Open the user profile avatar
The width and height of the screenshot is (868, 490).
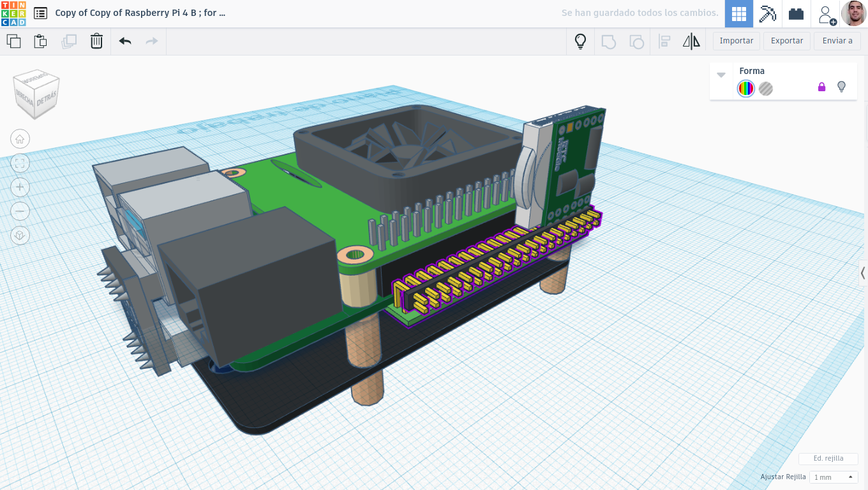(853, 13)
